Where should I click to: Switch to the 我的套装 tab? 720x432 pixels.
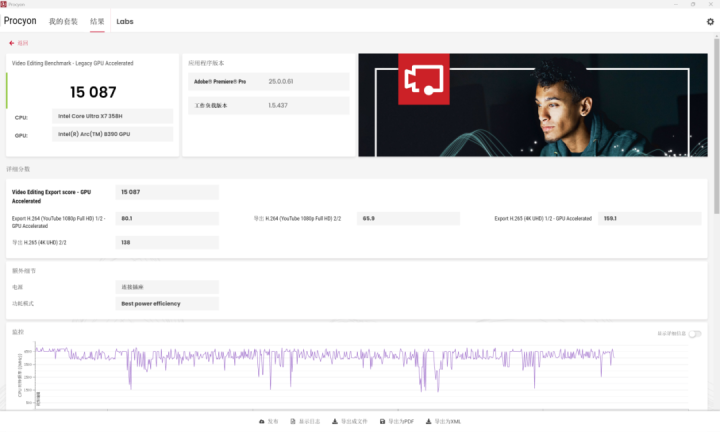[64, 21]
